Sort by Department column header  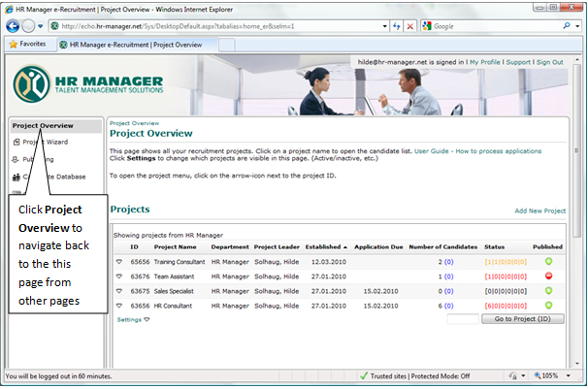click(230, 247)
